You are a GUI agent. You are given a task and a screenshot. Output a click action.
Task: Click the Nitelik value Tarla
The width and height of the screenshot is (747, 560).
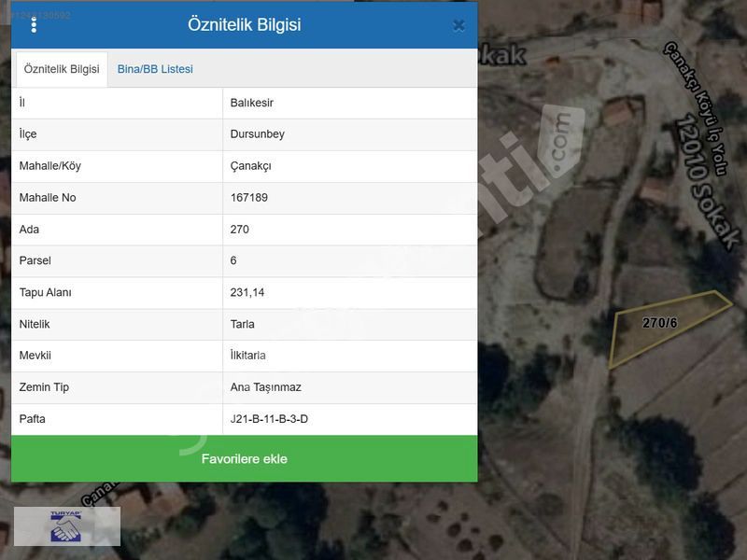[243, 325]
